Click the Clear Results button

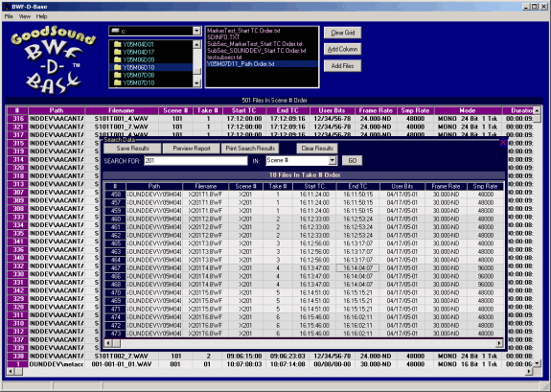pyautogui.click(x=317, y=149)
